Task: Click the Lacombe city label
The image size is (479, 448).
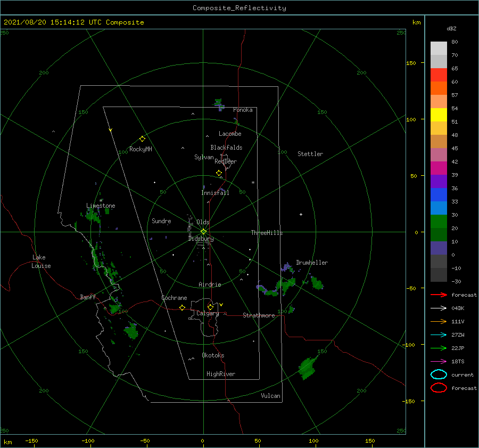Action: click(x=230, y=134)
